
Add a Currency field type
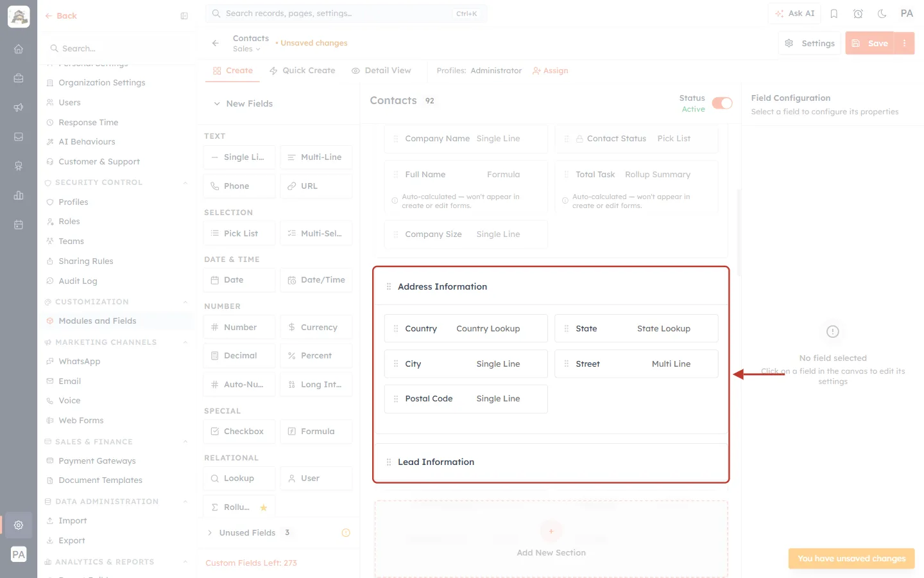point(316,327)
